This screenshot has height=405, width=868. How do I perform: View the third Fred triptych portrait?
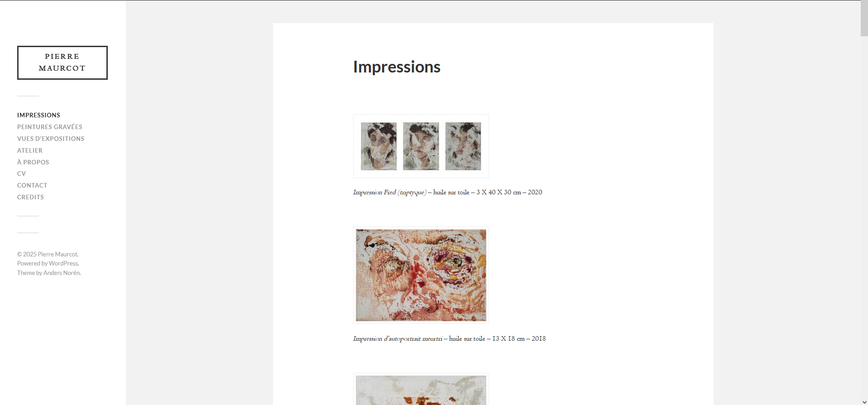463,146
